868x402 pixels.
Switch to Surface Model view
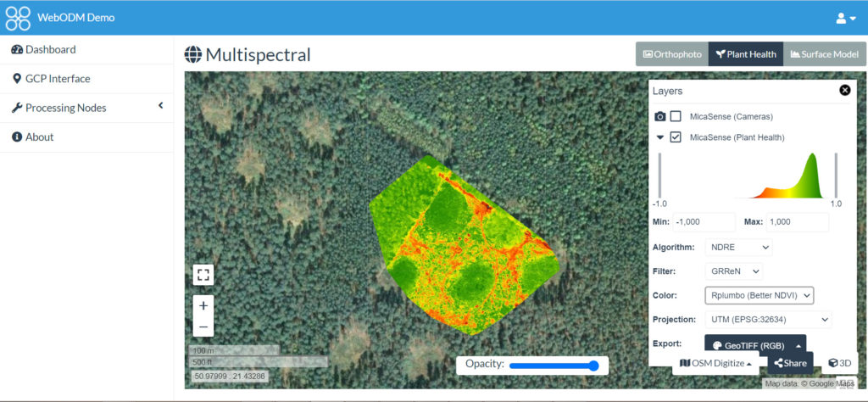[824, 54]
